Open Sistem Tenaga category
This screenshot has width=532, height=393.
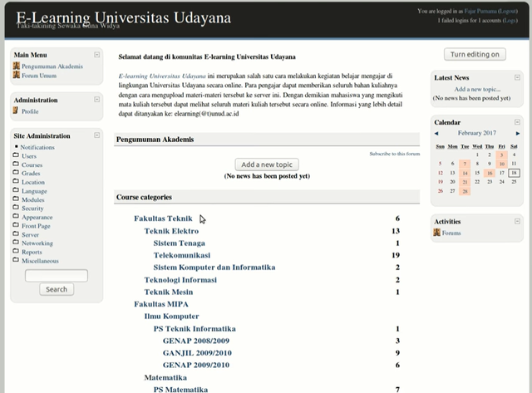pos(180,243)
